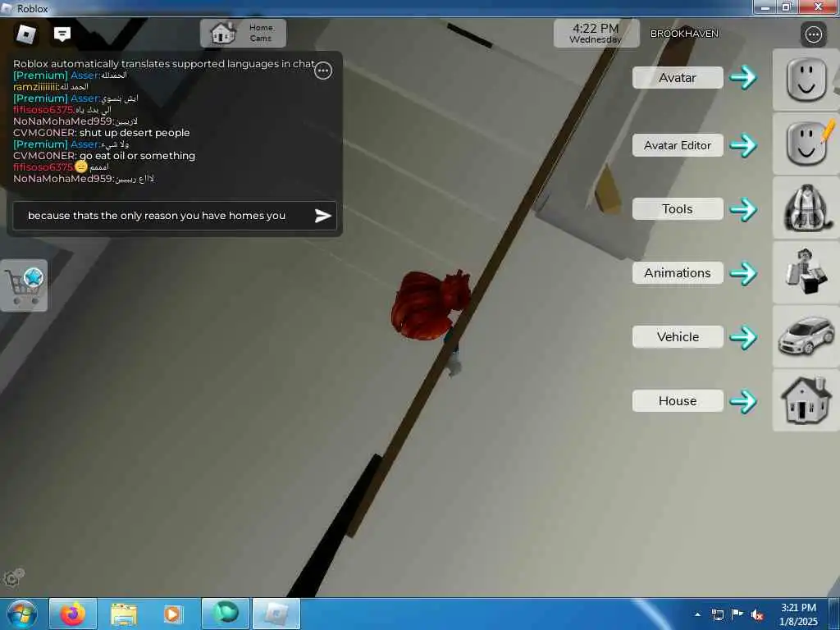The image size is (840, 630).
Task: Open the Roblox main menu logo
Action: (x=25, y=34)
